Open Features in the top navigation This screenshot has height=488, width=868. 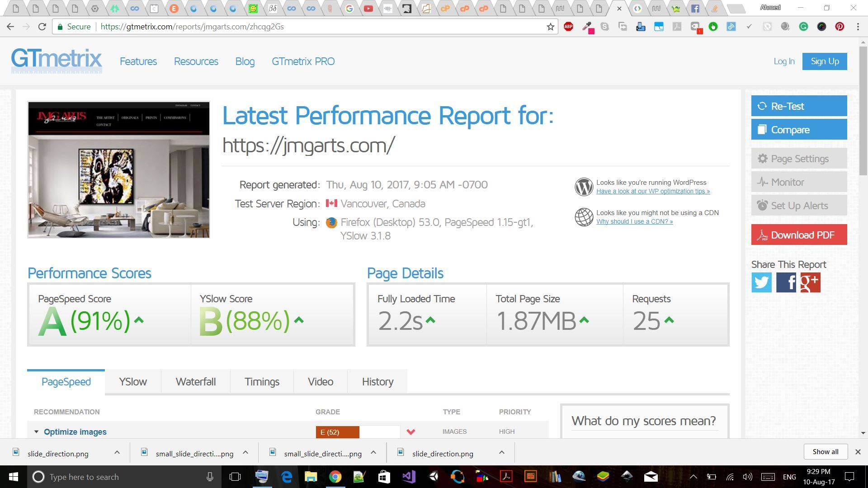pos(138,61)
